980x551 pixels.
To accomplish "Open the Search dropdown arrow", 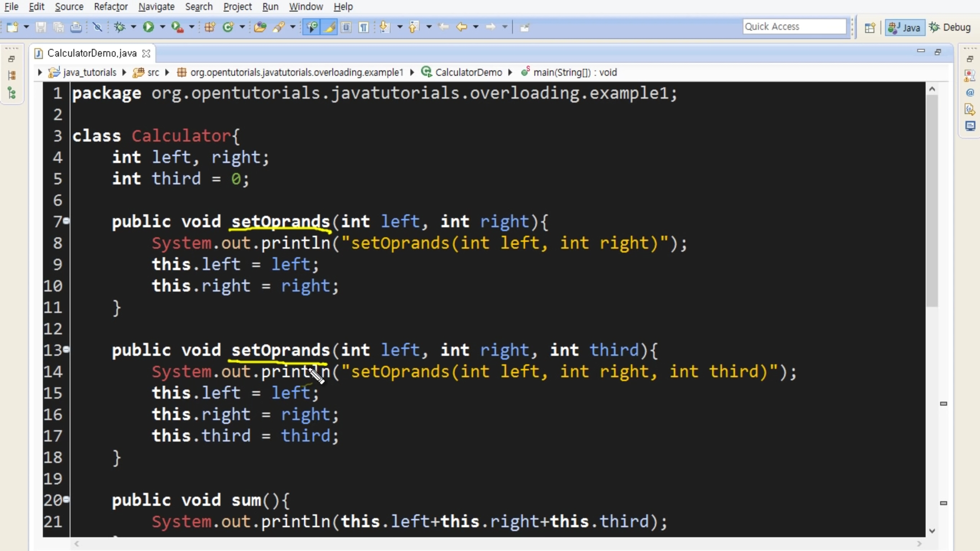I will pyautogui.click(x=293, y=27).
